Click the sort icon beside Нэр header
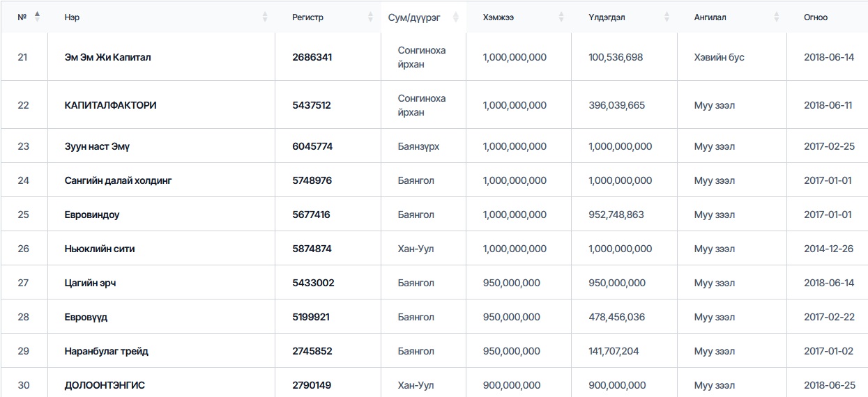 pyautogui.click(x=265, y=17)
